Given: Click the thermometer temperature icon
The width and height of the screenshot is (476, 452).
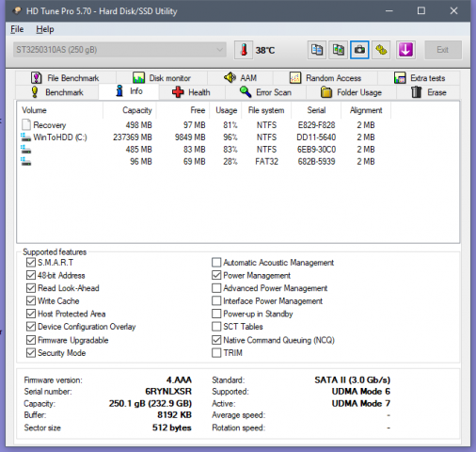Looking at the screenshot, I should coord(244,50).
